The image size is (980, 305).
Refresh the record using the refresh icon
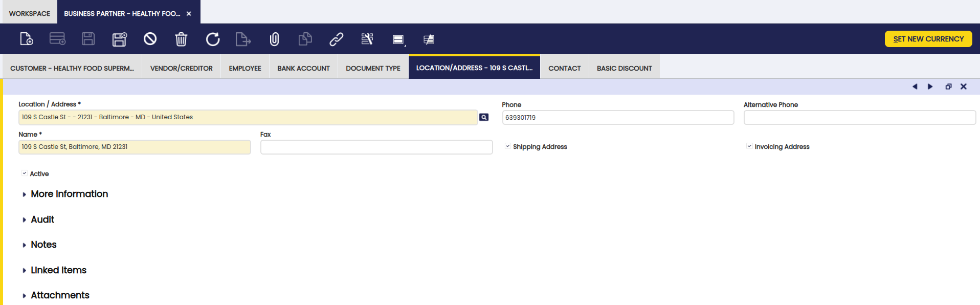[x=212, y=39]
